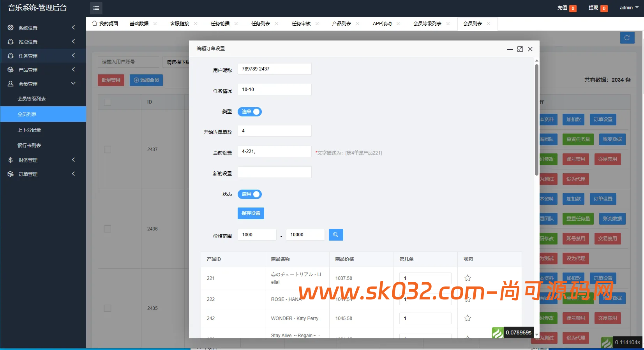Switch to the 任务列表 tab

point(261,24)
